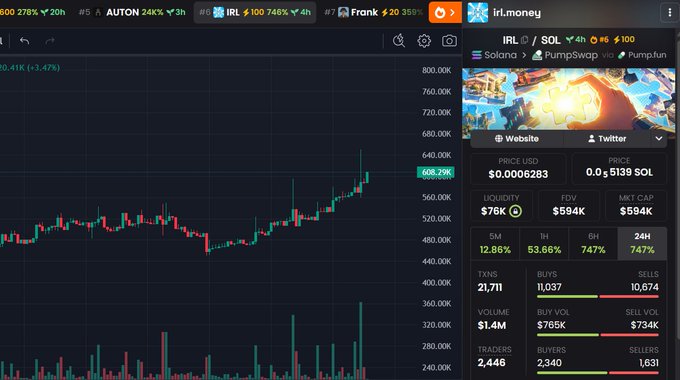Viewport: 680px width, 380px height.
Task: Click the green buys ratio bar
Action: click(567, 297)
